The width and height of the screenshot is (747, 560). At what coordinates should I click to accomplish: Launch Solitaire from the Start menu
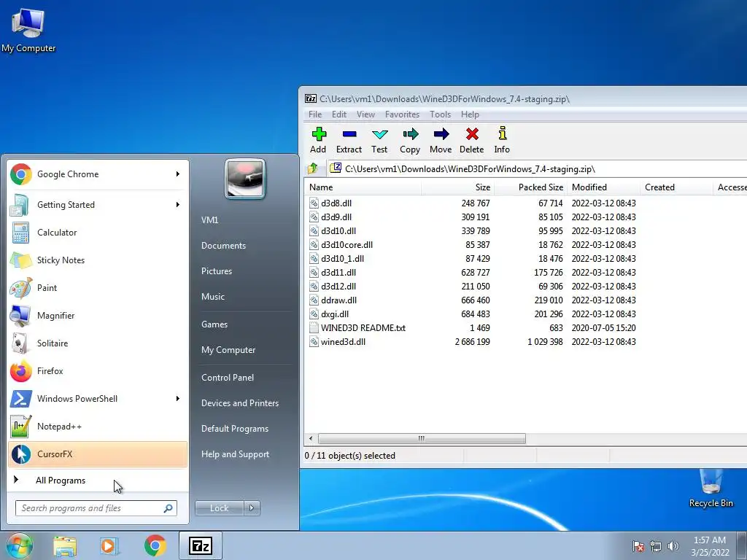coord(97,343)
